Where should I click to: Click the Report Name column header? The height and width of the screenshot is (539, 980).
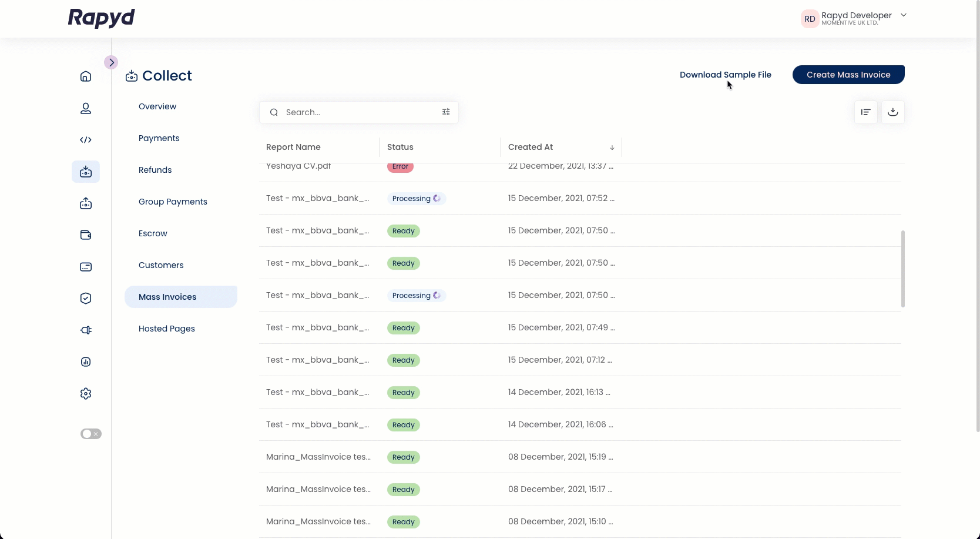tap(293, 147)
